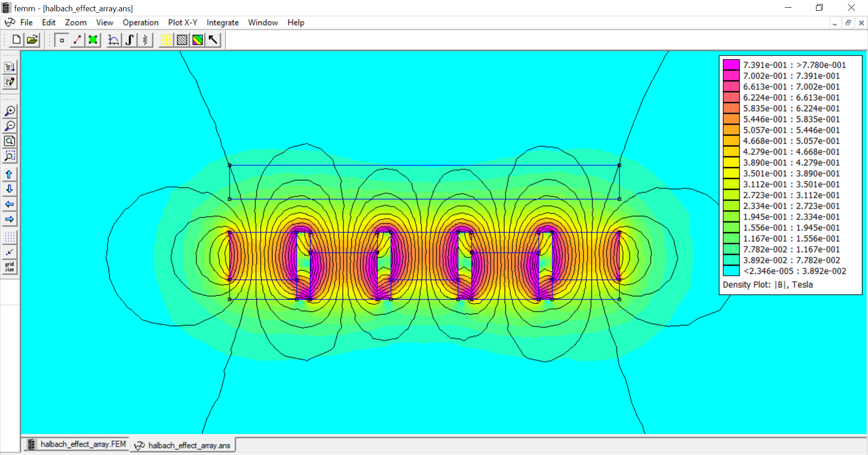
Task: Open the Edit menu
Action: pos(48,23)
